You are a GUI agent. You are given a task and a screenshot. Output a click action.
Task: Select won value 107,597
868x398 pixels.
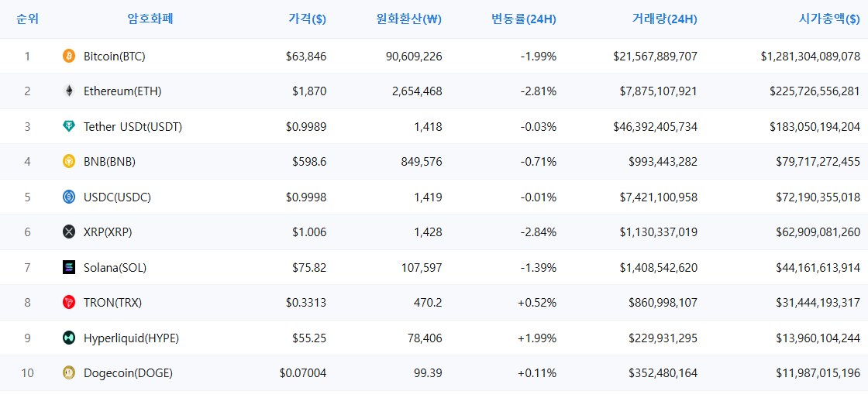pos(423,268)
